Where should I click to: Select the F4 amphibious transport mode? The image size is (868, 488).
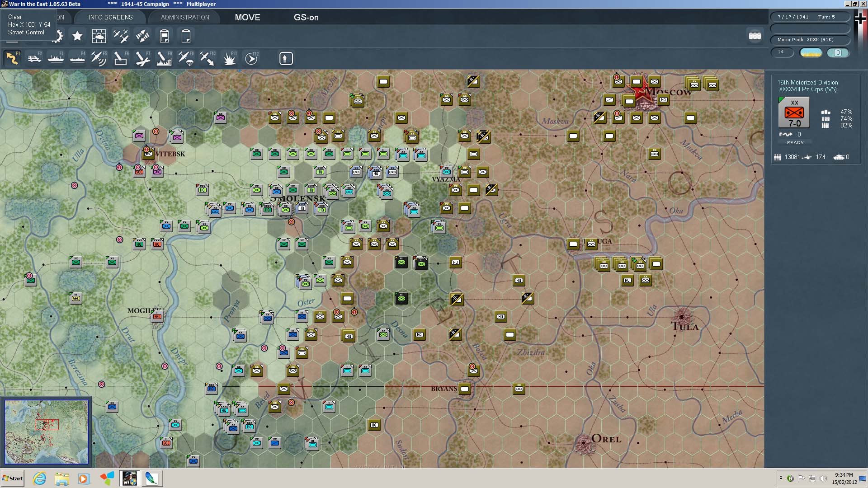77,58
